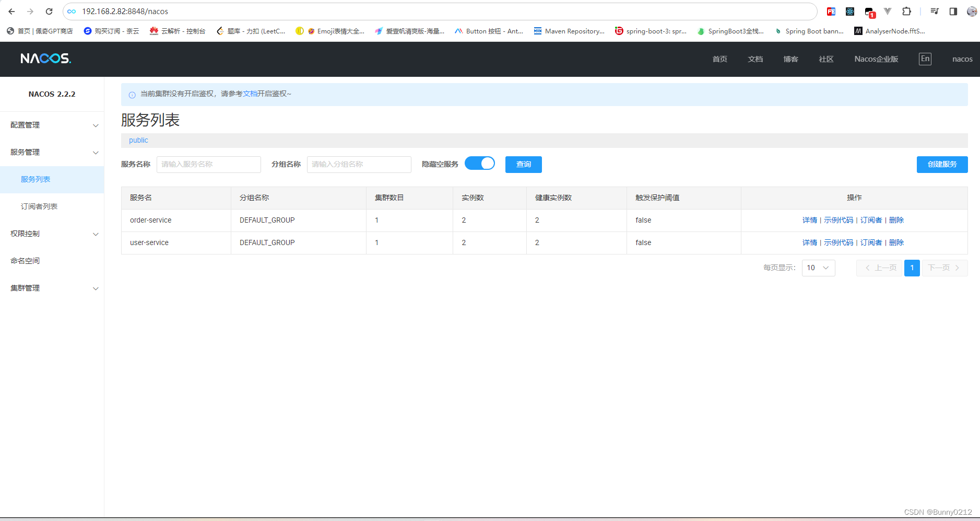The width and height of the screenshot is (980, 521).
Task: Open the nacos user menu
Action: [x=962, y=59]
